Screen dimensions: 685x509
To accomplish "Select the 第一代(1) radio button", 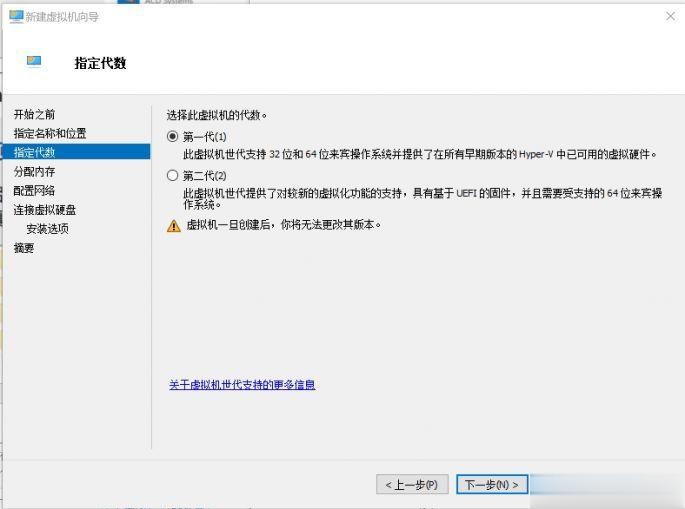I will pos(173,137).
